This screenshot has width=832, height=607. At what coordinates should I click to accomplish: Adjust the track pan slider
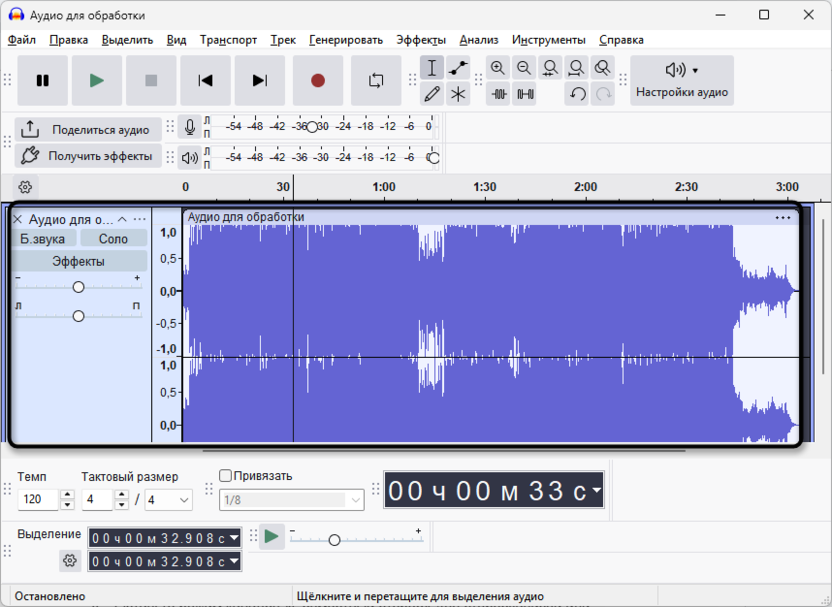tap(78, 315)
